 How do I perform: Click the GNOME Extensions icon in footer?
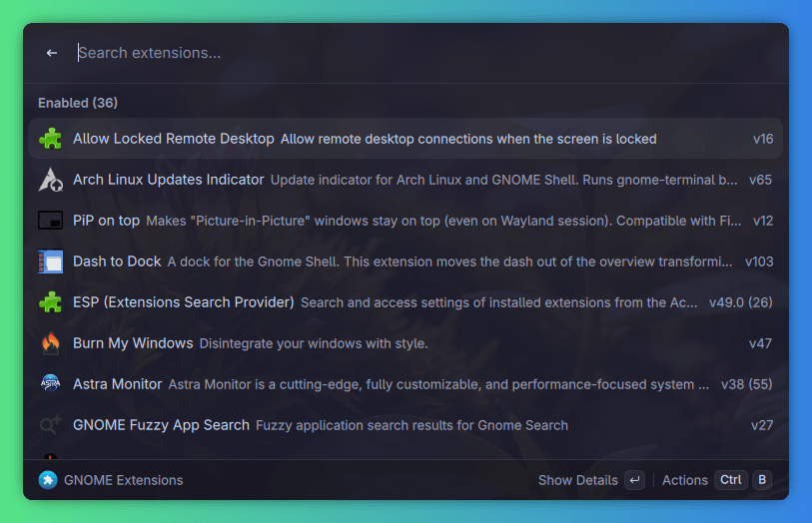point(48,480)
